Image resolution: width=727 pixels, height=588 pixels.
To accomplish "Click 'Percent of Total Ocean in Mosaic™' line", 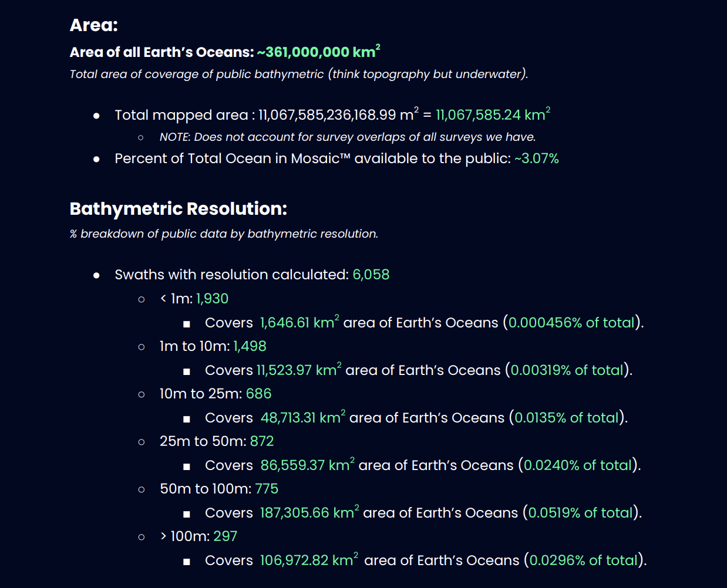I will 313,158.
